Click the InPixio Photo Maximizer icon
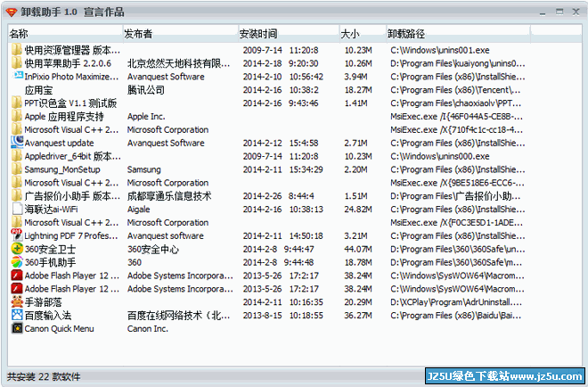 pyautogui.click(x=17, y=76)
